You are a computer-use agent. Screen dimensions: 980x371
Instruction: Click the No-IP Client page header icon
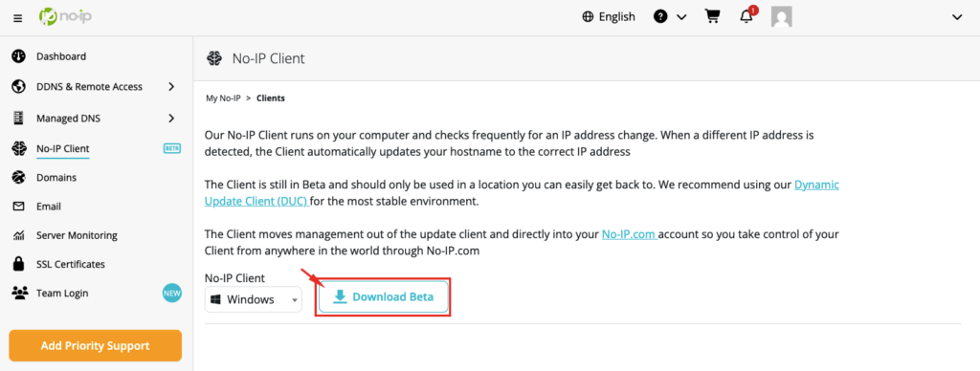[214, 58]
